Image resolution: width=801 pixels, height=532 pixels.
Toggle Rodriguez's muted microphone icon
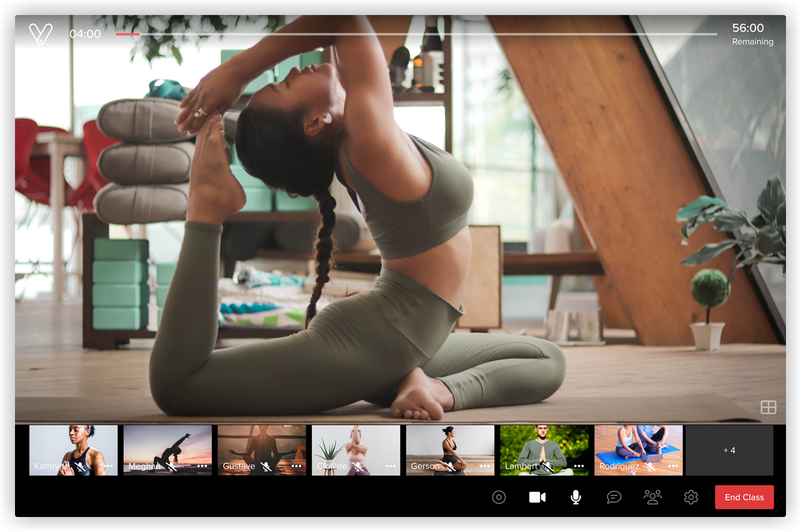click(650, 467)
